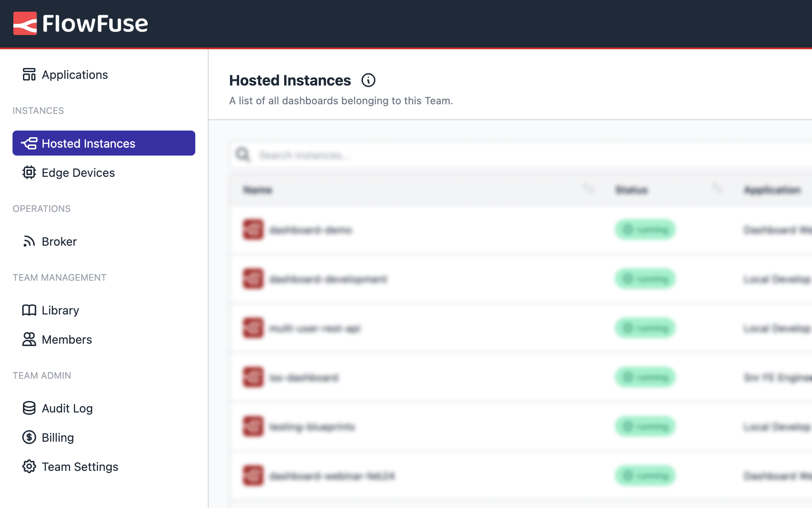
Task: Open the Library book icon
Action: pos(28,310)
